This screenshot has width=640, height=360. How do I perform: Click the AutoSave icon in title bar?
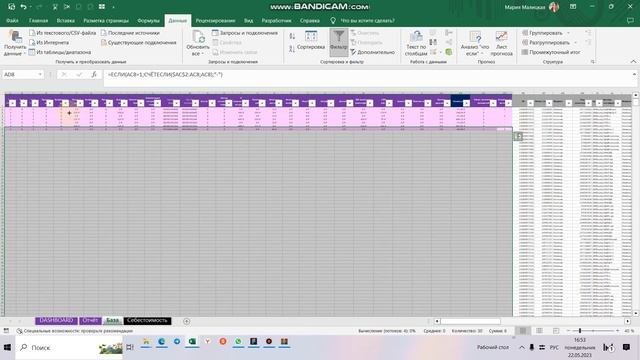coord(11,7)
